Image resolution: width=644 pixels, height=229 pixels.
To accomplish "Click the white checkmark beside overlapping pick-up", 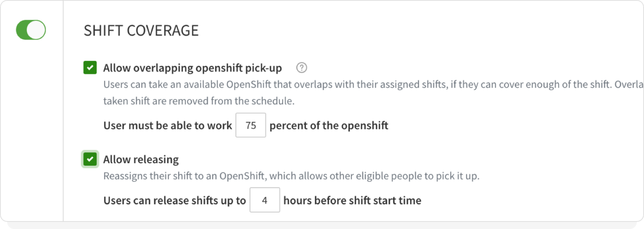I will tap(90, 68).
